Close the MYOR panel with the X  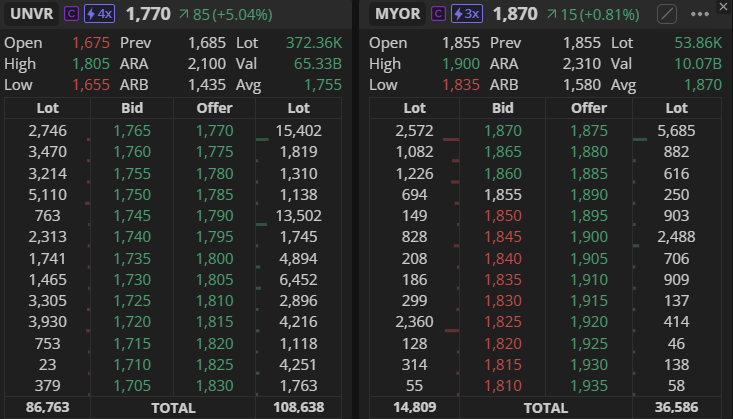(x=724, y=6)
